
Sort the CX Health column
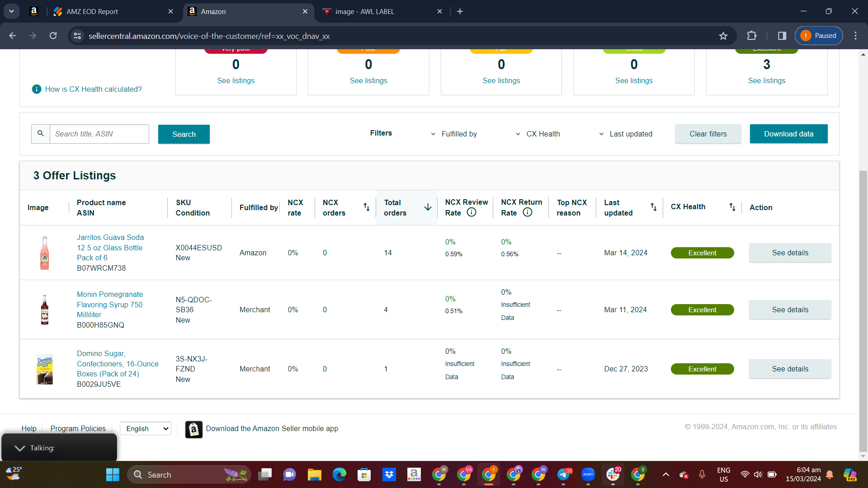coord(732,207)
